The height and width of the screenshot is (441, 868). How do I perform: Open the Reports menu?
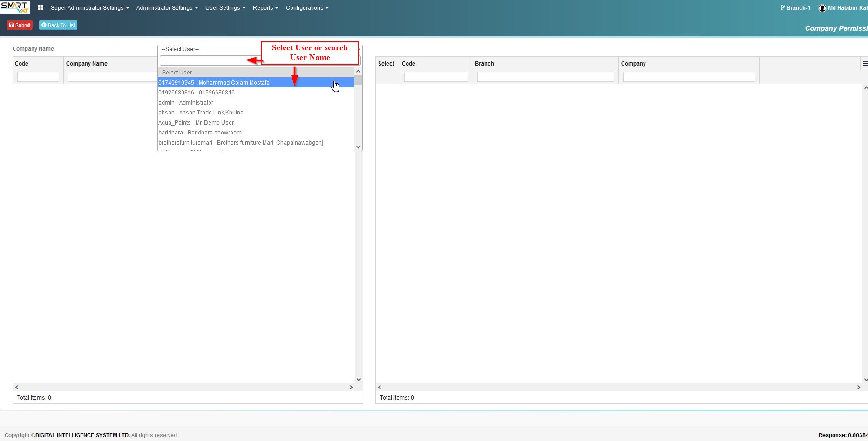(265, 8)
